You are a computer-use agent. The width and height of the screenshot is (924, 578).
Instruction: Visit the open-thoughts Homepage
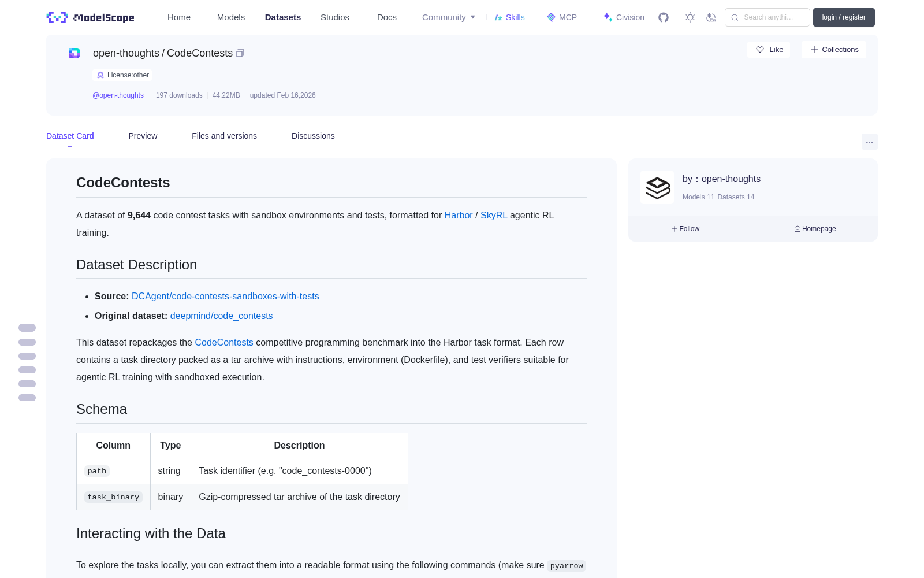click(x=815, y=229)
